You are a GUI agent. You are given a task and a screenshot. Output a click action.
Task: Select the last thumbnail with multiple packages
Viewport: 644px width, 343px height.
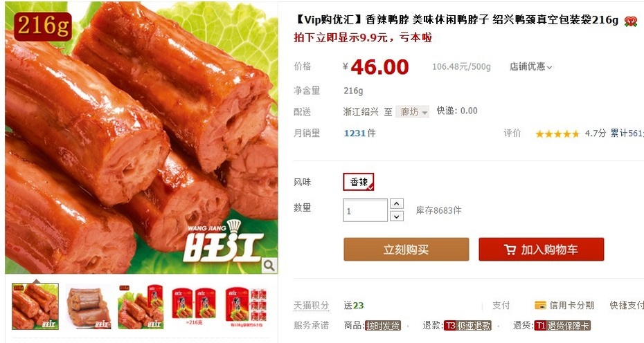coord(246,306)
